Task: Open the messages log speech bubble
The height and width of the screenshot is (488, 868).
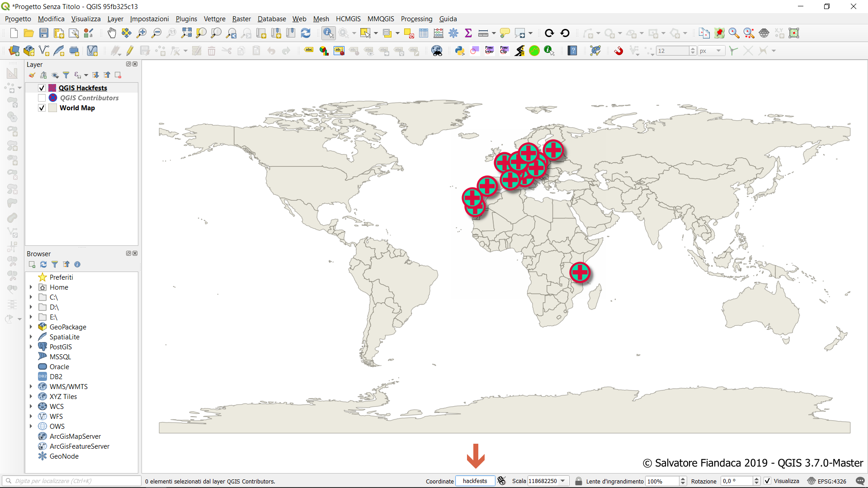Action: (x=860, y=481)
